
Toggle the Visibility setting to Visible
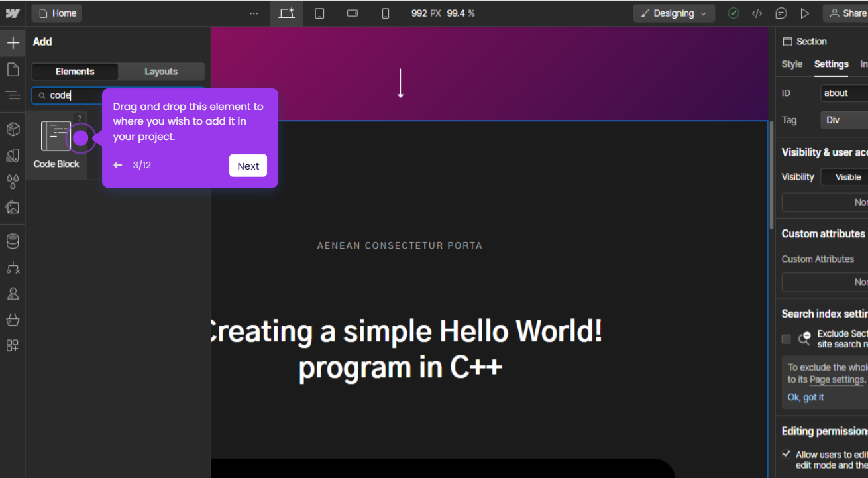tap(849, 177)
